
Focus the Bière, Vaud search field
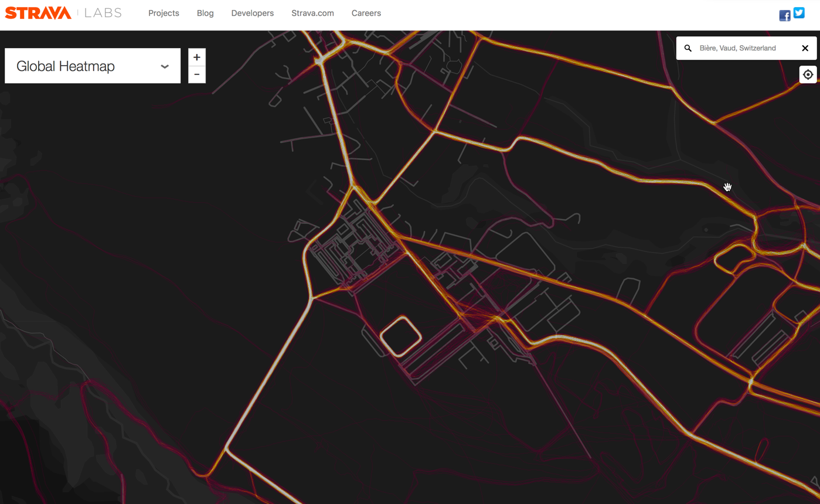tap(746, 48)
